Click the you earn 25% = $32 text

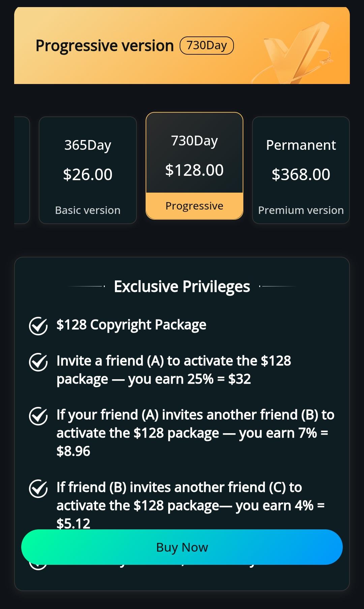coord(189,379)
